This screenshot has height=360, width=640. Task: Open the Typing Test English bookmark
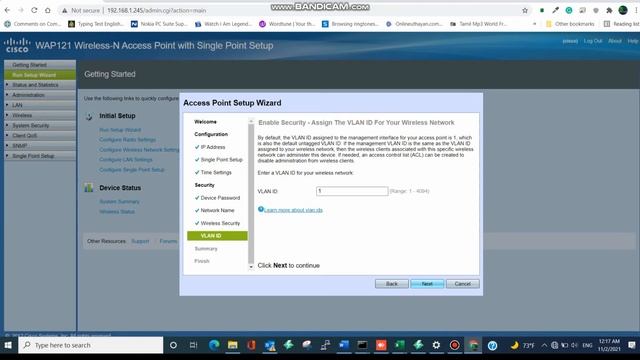pos(96,24)
